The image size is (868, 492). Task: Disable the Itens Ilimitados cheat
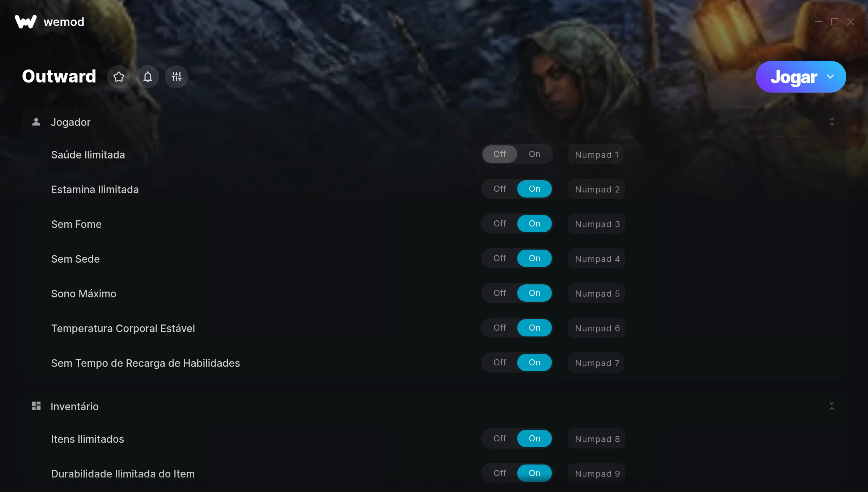pos(500,438)
